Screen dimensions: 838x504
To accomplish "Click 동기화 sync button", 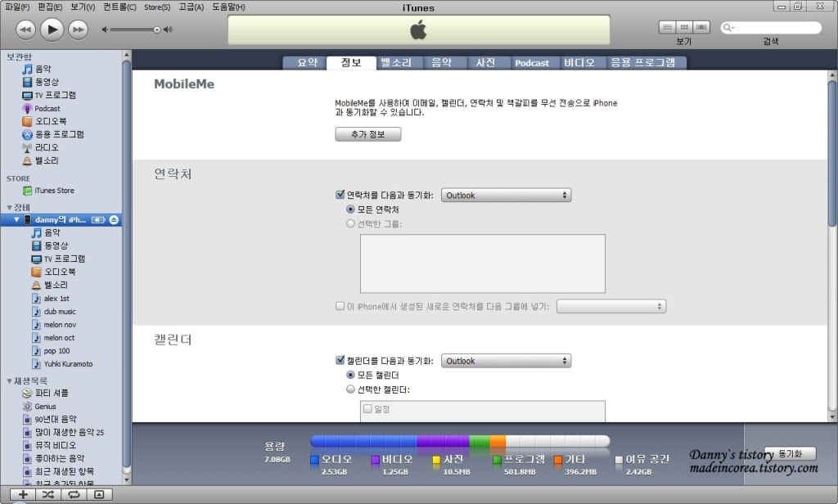I will [790, 454].
